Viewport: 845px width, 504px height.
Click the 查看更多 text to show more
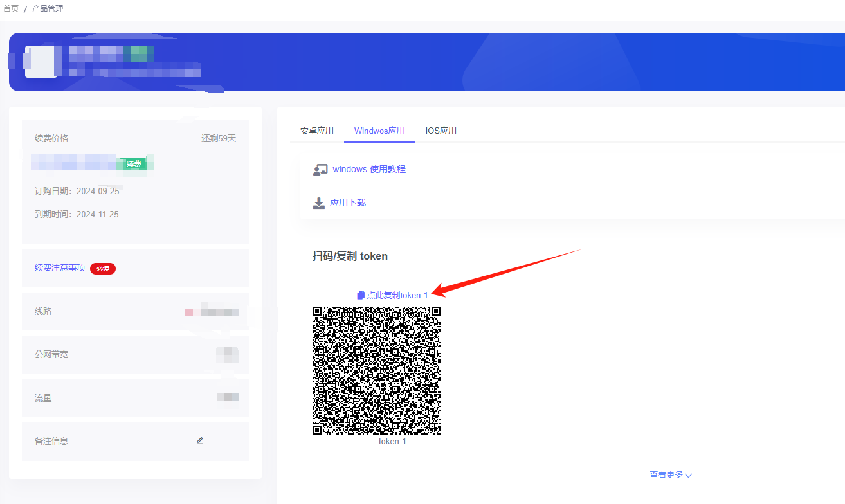pos(666,475)
